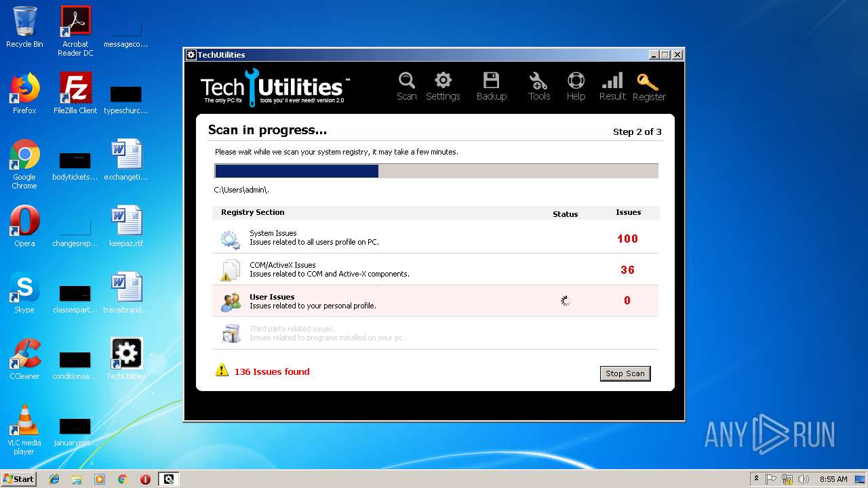Open the media player taskbar icon
The image size is (868, 488).
click(x=100, y=479)
